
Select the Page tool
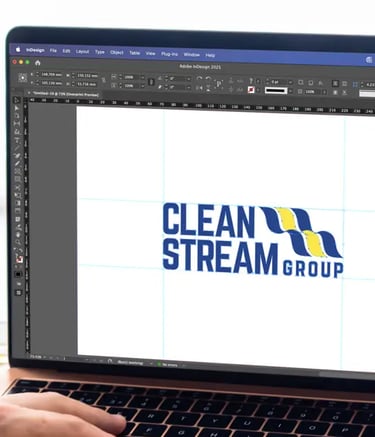(17, 116)
